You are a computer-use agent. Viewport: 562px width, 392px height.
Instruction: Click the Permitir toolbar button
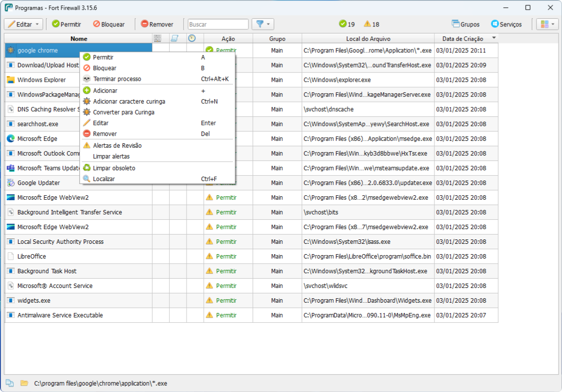pos(66,25)
